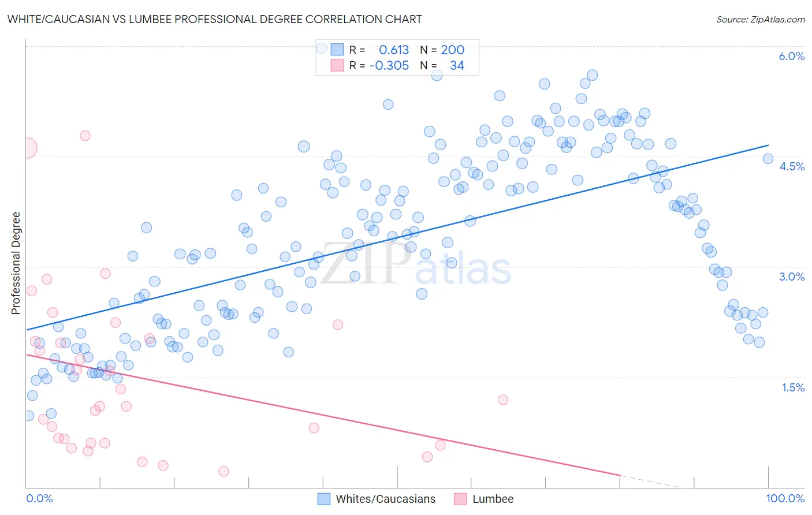Click the chart title text
Viewport: 812px width, 515px height.
pos(214,19)
